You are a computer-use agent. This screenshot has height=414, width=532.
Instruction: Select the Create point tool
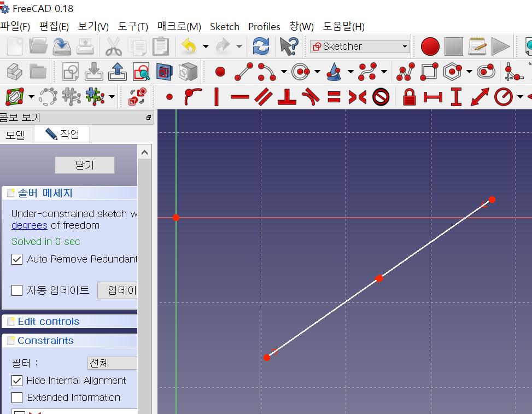point(220,72)
